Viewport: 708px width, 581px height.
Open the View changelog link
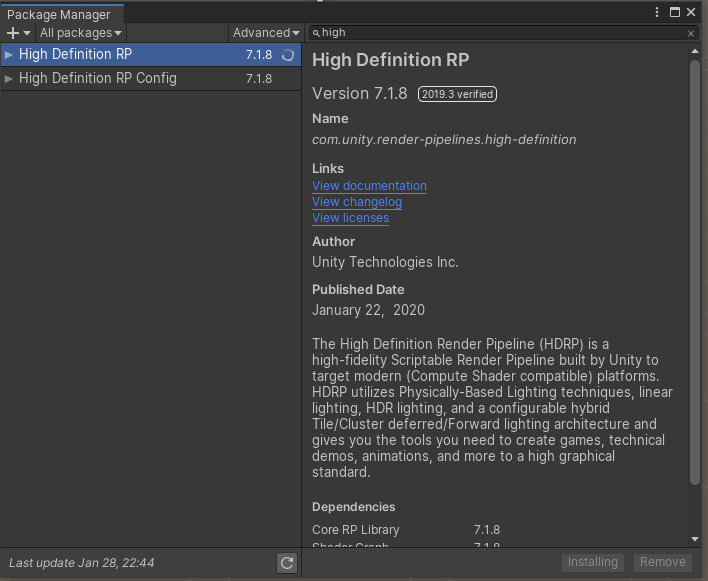[357, 202]
